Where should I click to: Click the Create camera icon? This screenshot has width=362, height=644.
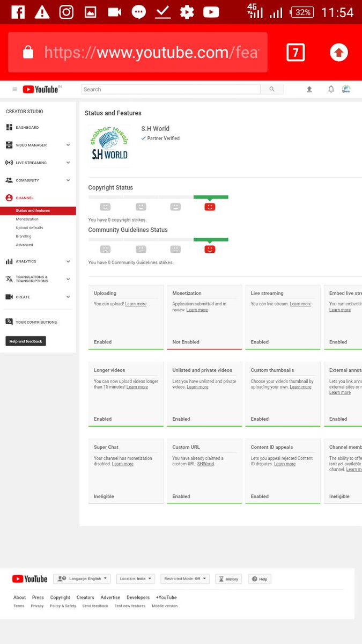click(x=9, y=297)
